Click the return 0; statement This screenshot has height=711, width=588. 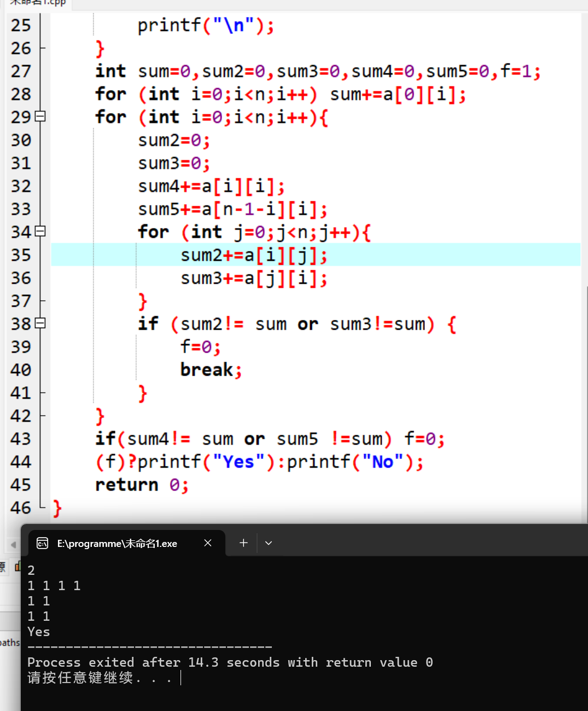(x=142, y=485)
